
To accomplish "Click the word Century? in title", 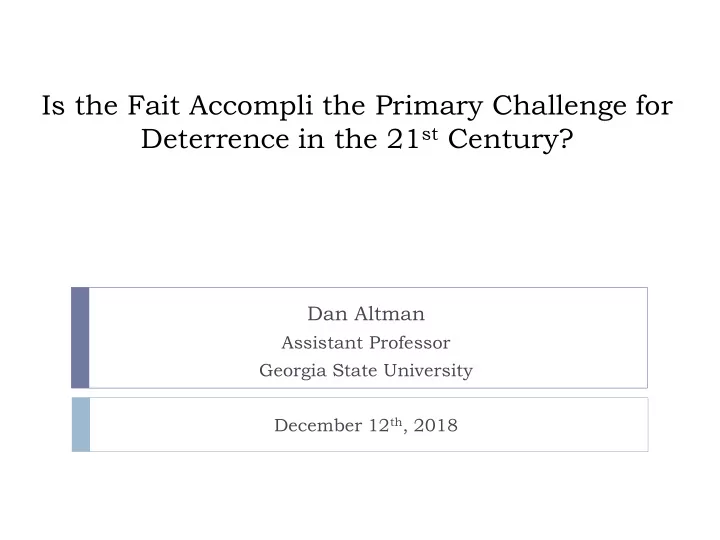I will pyautogui.click(x=511, y=140).
